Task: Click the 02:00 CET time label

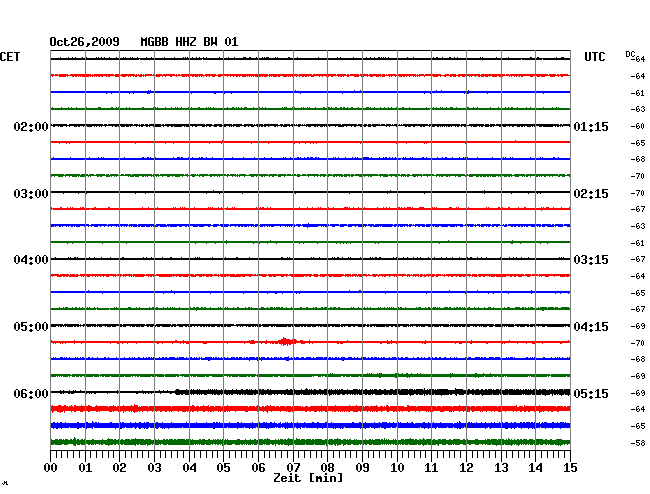Action: (x=31, y=127)
